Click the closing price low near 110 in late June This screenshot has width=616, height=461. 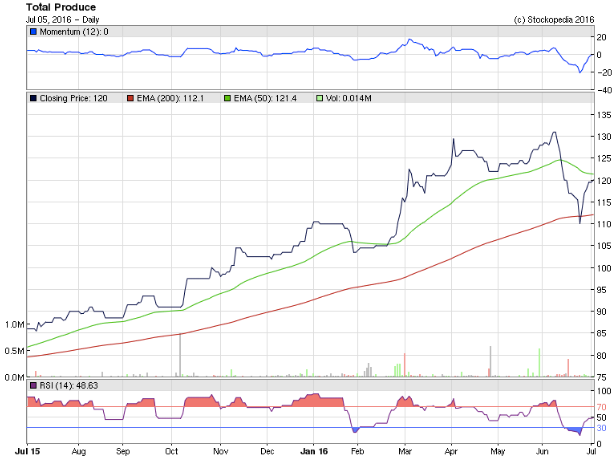point(580,223)
